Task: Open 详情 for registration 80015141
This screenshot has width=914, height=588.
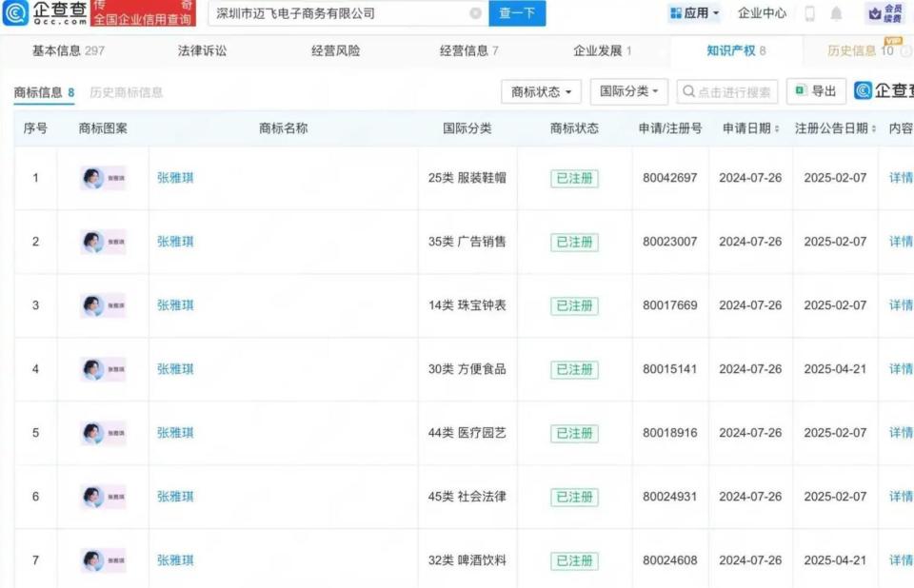Action: pyautogui.click(x=902, y=369)
